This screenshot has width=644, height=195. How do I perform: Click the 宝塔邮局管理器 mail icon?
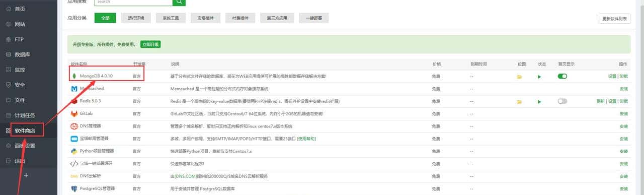point(74,139)
